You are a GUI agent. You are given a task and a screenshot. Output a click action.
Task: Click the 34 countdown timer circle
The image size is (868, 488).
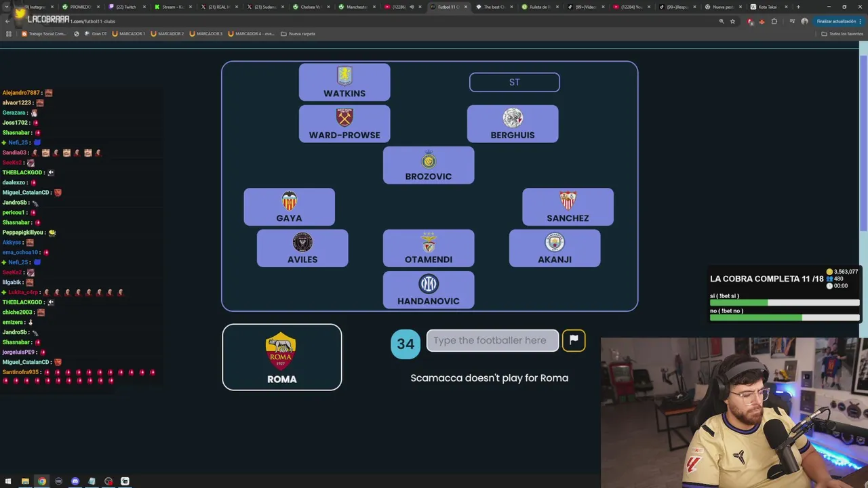pos(406,344)
